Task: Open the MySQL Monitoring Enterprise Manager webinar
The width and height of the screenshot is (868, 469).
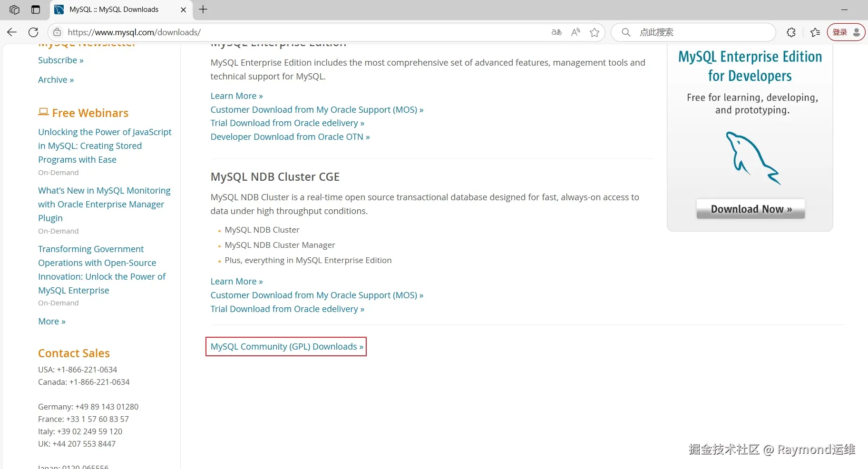Action: point(104,204)
